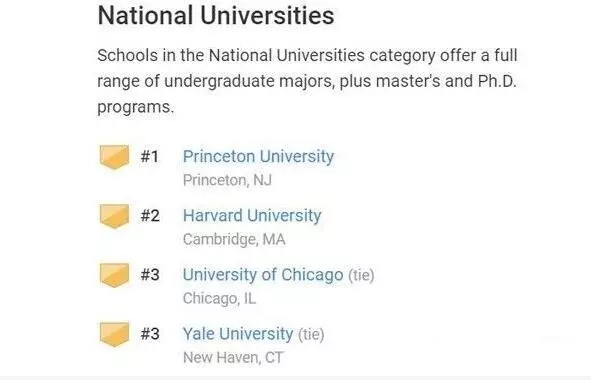Click the Cambridge, MA location text
The width and height of the screenshot is (591, 380).
[x=234, y=239]
